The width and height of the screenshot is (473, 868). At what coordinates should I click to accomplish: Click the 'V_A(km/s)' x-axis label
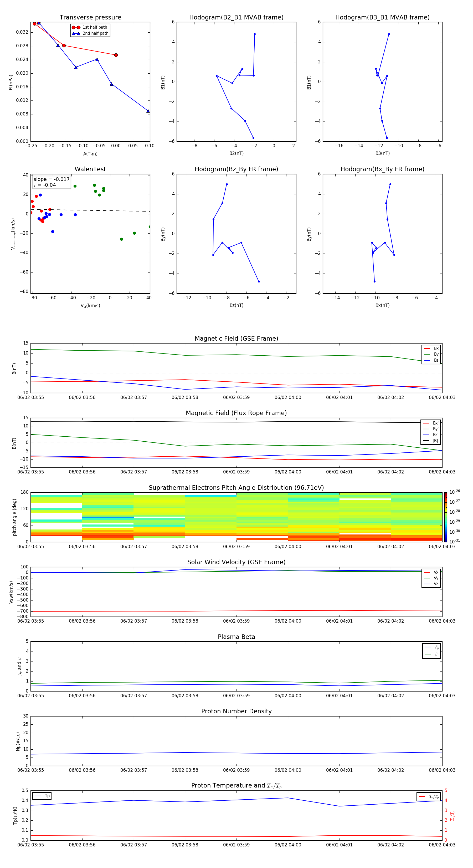tap(90, 306)
